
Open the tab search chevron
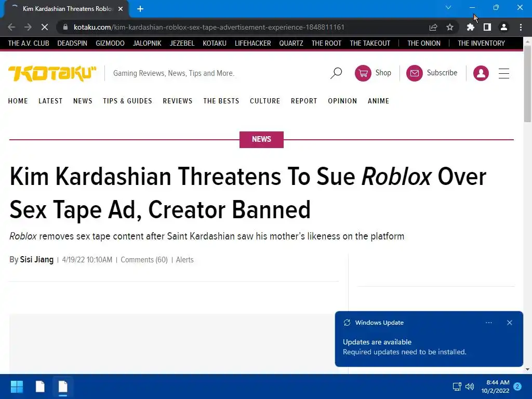[448, 7]
